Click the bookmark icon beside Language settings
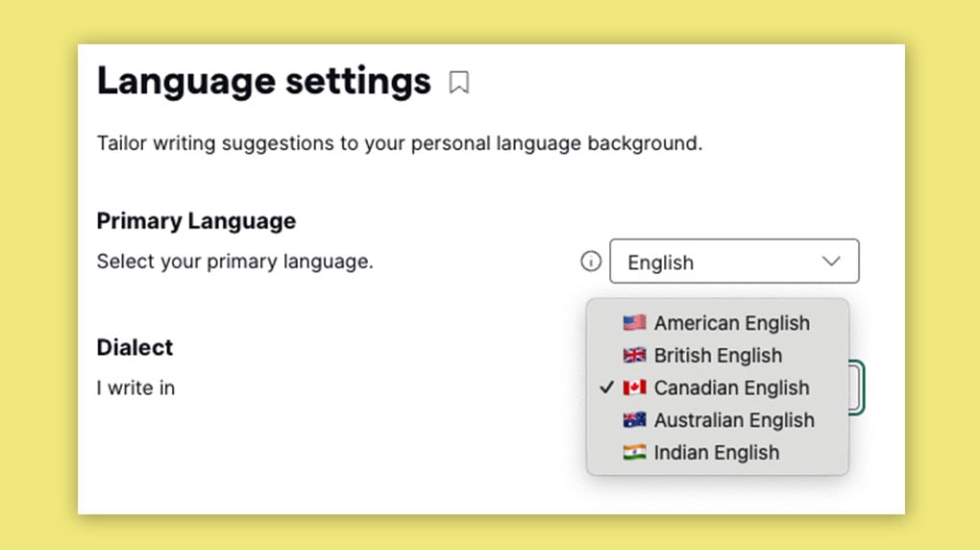980x550 pixels. pyautogui.click(x=459, y=84)
